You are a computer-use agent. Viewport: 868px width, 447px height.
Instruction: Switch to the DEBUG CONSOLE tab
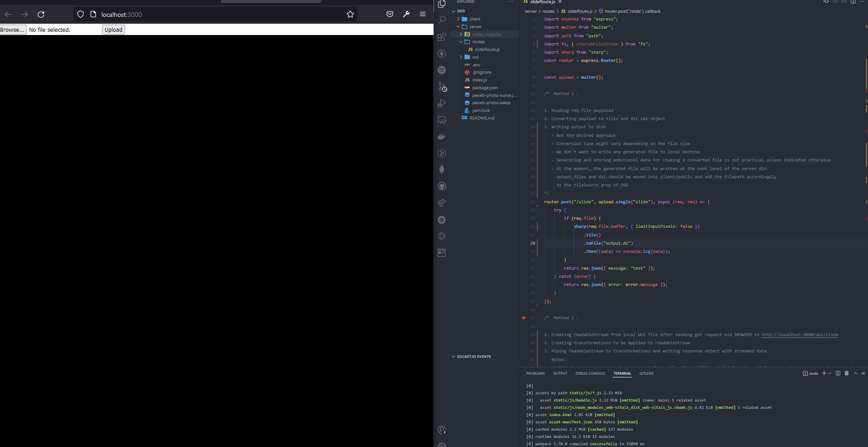coord(590,373)
